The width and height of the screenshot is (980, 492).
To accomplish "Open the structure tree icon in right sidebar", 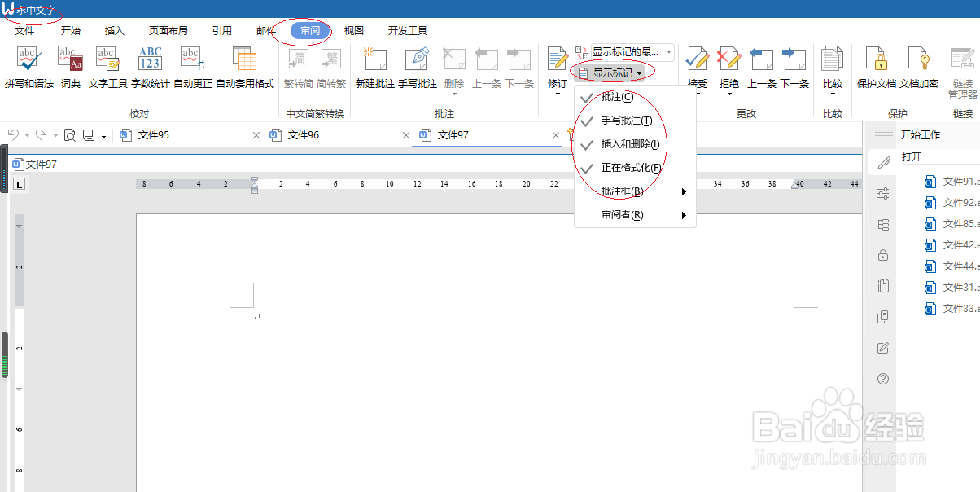I will pyautogui.click(x=883, y=224).
